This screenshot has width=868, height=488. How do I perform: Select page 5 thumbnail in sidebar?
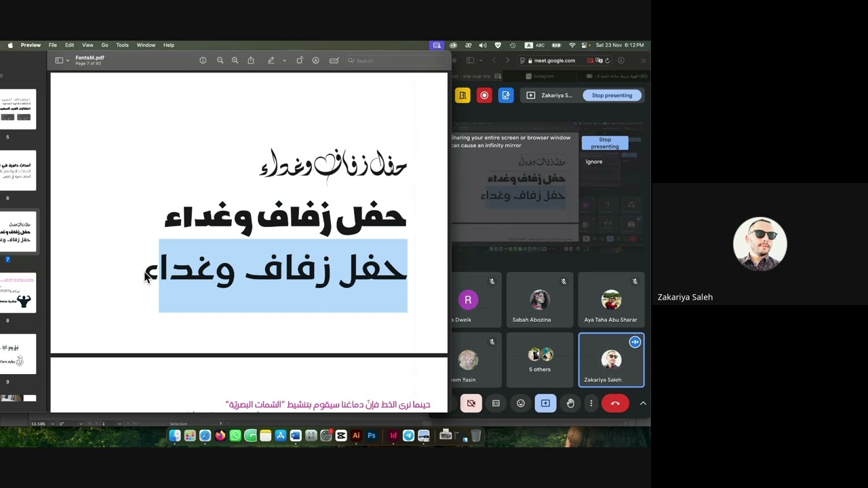pos(18,109)
